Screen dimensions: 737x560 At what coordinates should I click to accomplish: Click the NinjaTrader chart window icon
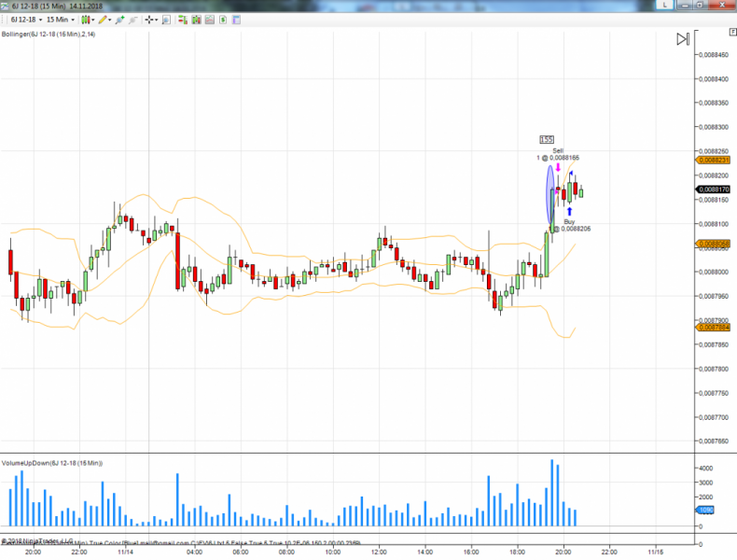(x=5, y=6)
